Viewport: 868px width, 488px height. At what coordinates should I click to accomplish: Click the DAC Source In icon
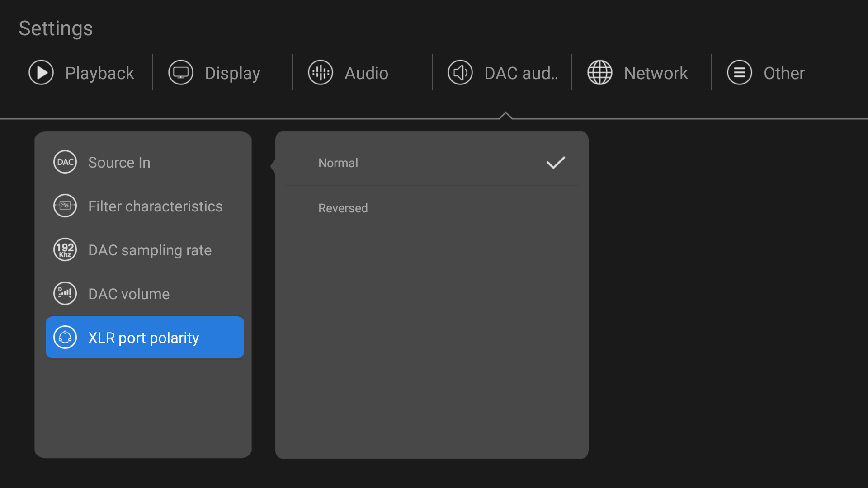pos(65,162)
